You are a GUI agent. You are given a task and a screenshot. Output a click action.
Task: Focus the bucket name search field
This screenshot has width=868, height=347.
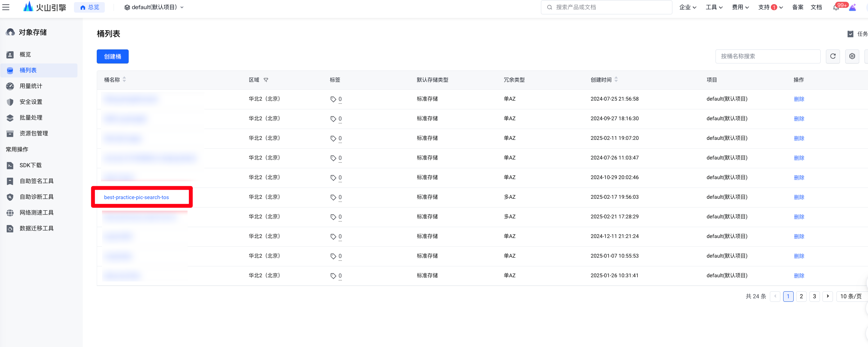point(768,56)
